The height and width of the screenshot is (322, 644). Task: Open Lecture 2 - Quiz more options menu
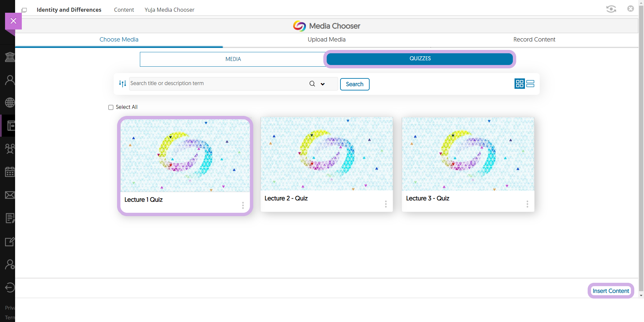click(386, 204)
